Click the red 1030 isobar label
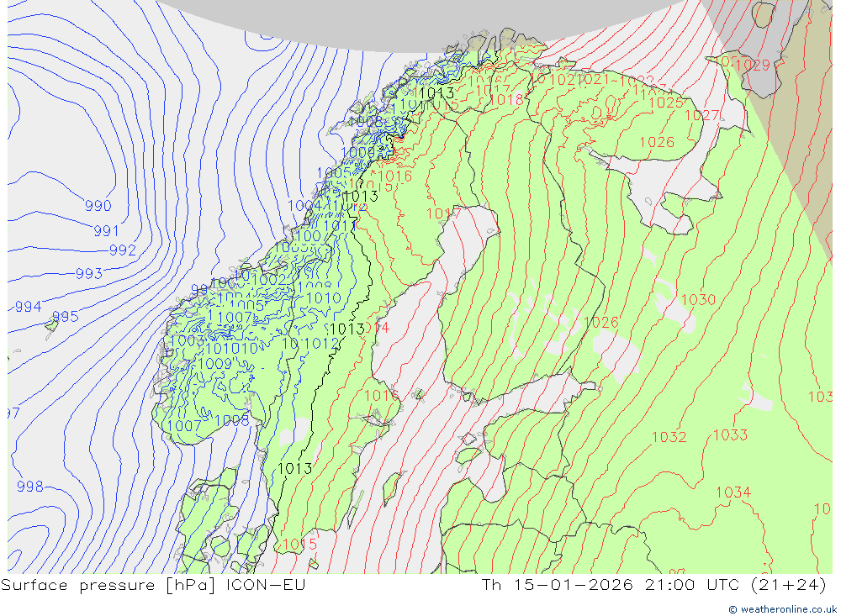Image resolution: width=841 pixels, height=616 pixels. (x=698, y=300)
